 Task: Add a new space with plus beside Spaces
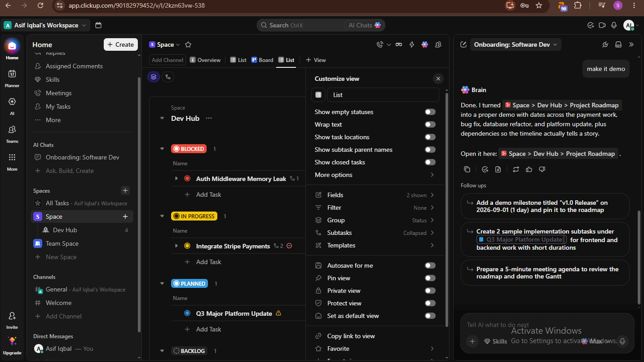tap(125, 190)
